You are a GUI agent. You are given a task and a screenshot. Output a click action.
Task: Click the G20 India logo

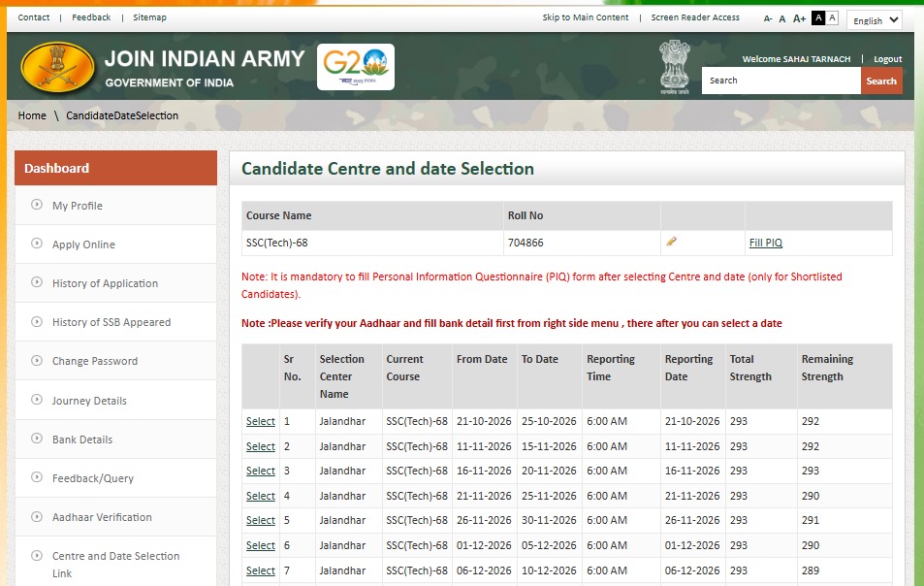pos(355,67)
